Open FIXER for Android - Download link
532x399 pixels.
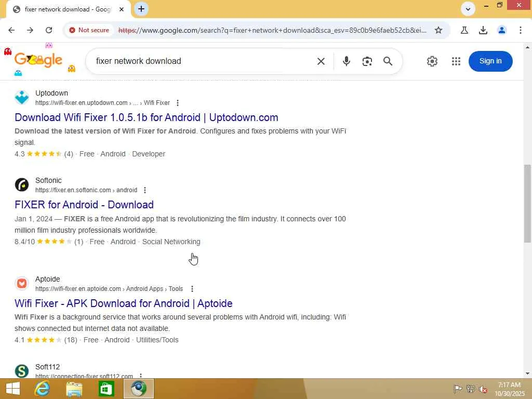tap(84, 205)
